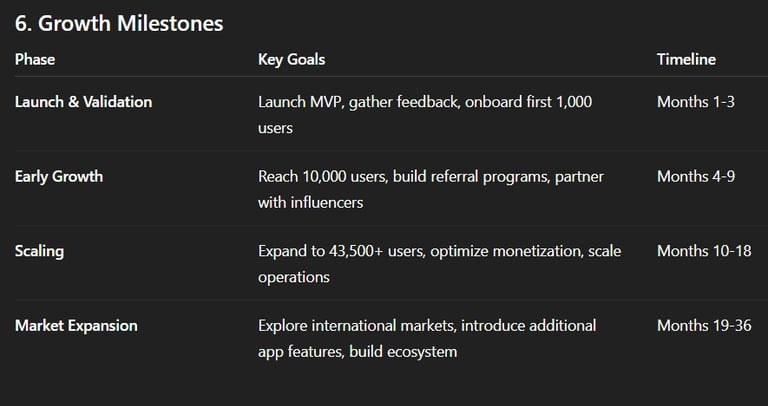Image resolution: width=768 pixels, height=406 pixels.
Task: Select the "with influencers" text
Action: pos(310,202)
